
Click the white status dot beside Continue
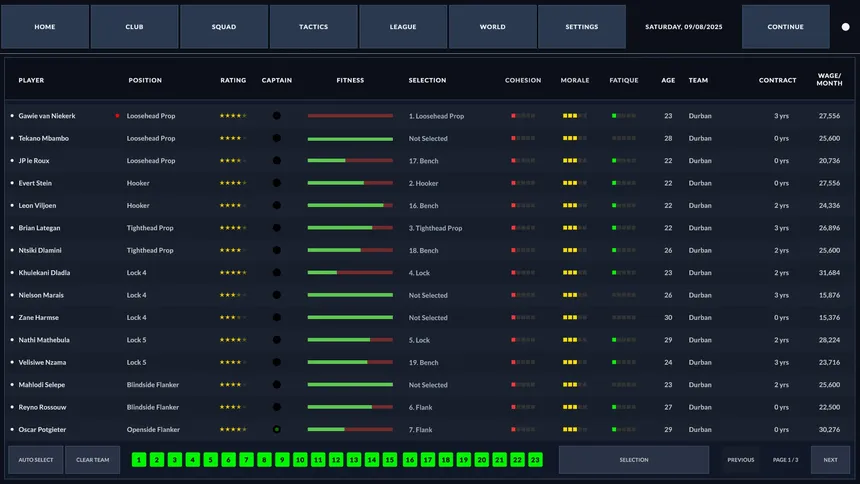point(845,27)
